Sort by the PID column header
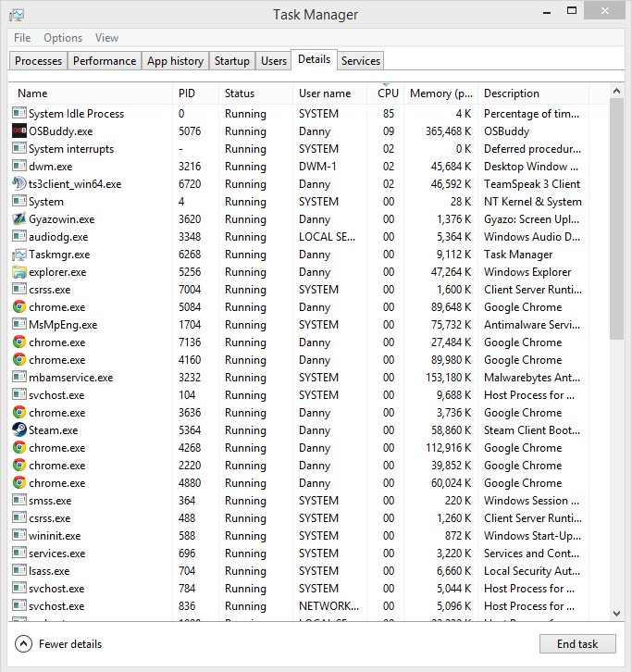This screenshot has width=632, height=672. [x=195, y=93]
